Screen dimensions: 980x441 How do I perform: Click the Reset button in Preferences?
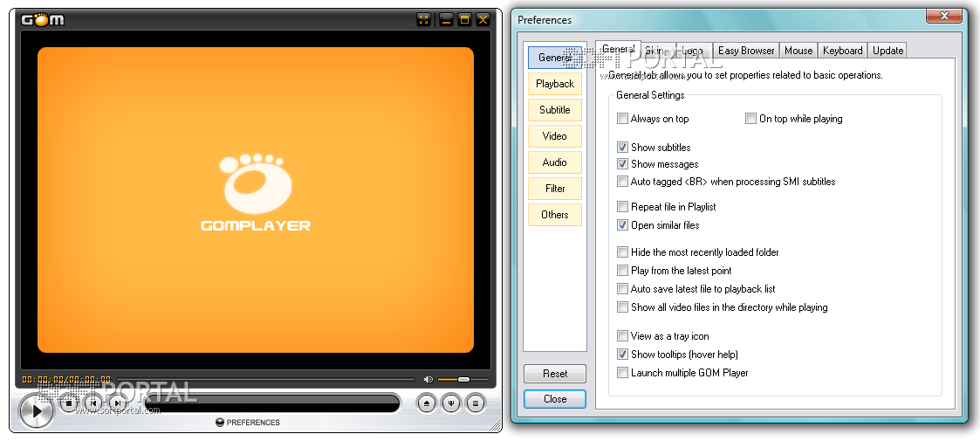click(555, 374)
